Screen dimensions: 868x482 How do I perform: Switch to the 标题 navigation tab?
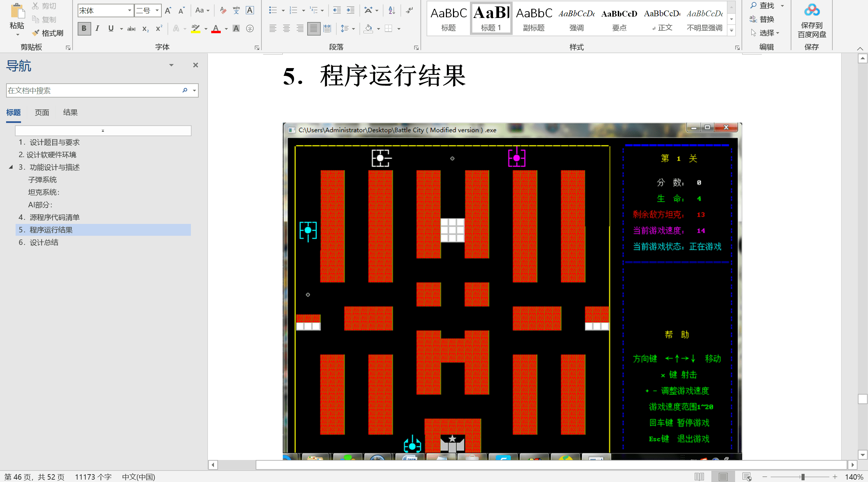14,112
